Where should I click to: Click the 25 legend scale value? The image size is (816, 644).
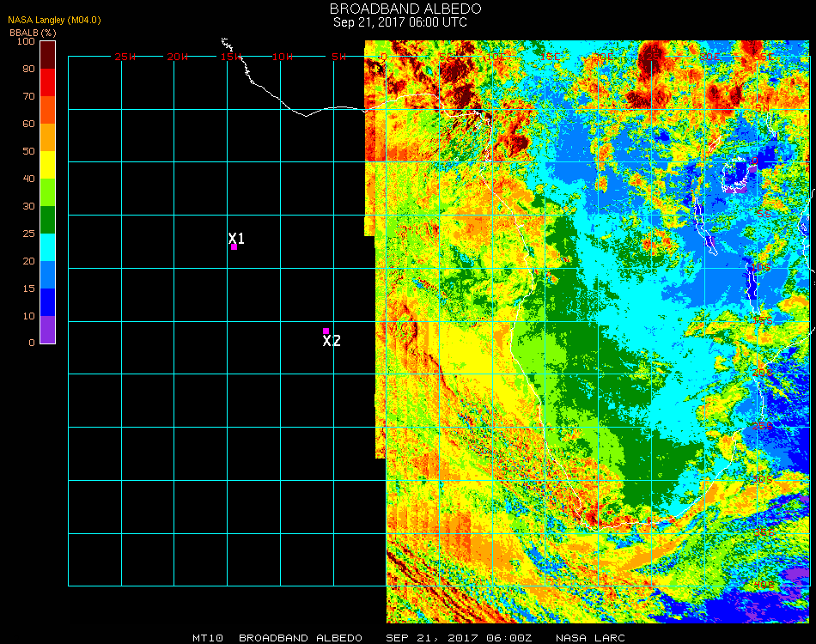pos(28,234)
